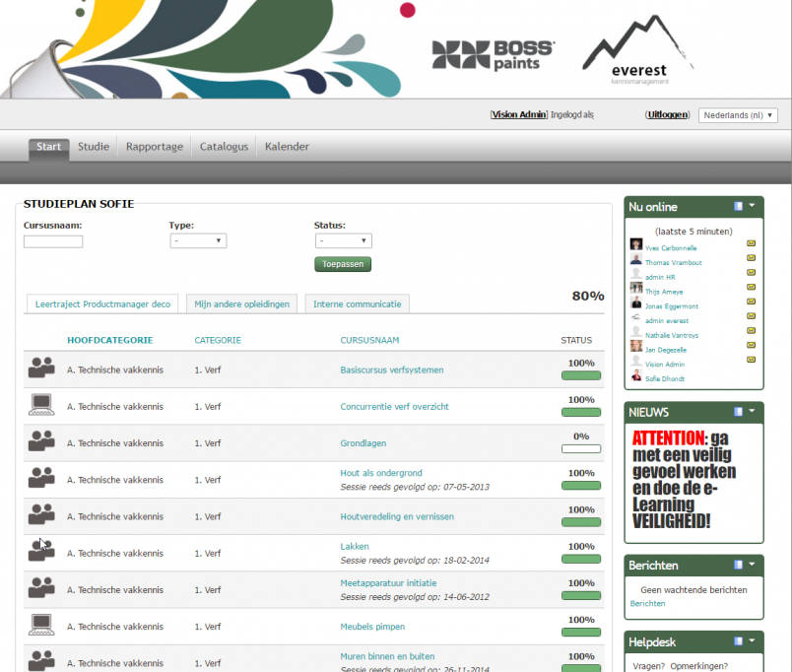Click the 0% progress bar for Grondlagen
792x672 pixels.
click(x=580, y=448)
